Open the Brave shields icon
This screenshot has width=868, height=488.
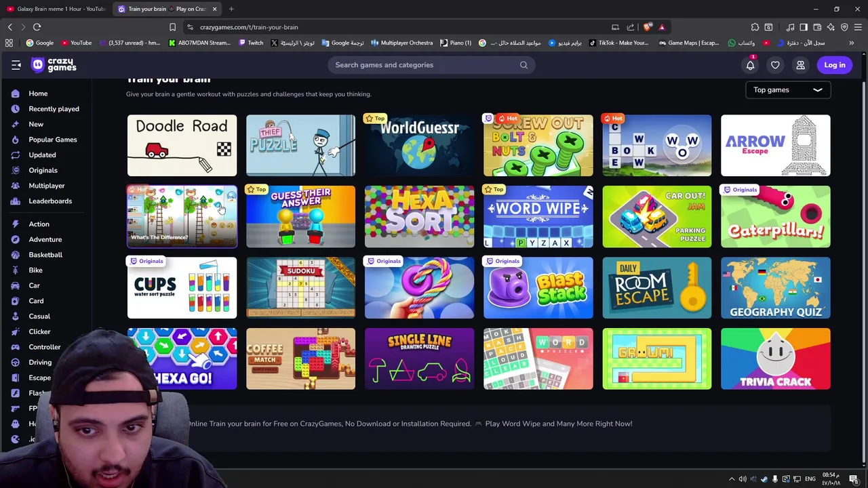(x=648, y=27)
